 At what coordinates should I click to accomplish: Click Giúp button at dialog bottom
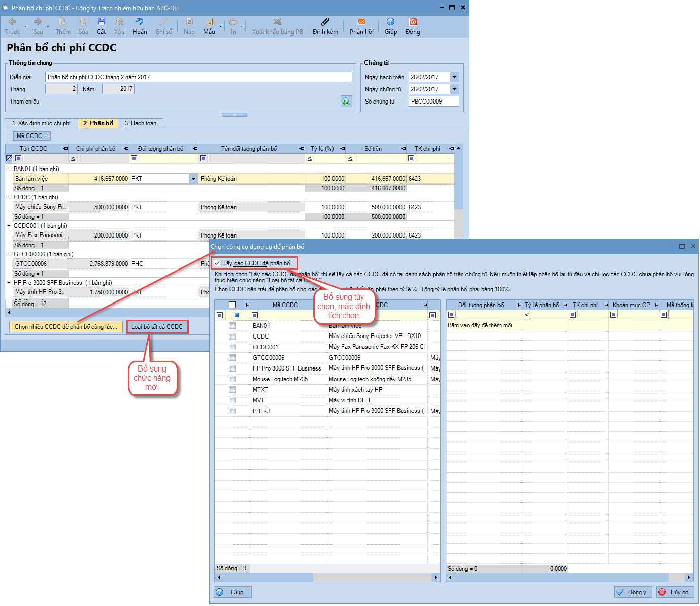232,592
